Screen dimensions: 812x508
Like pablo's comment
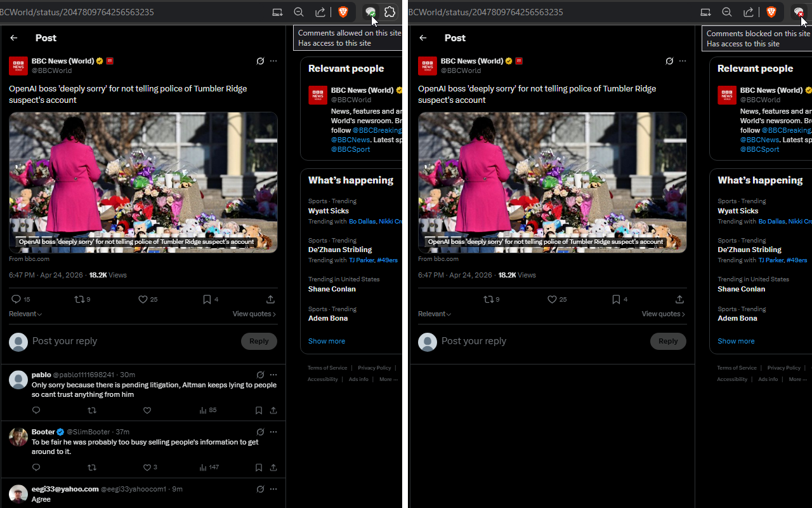pyautogui.click(x=147, y=410)
